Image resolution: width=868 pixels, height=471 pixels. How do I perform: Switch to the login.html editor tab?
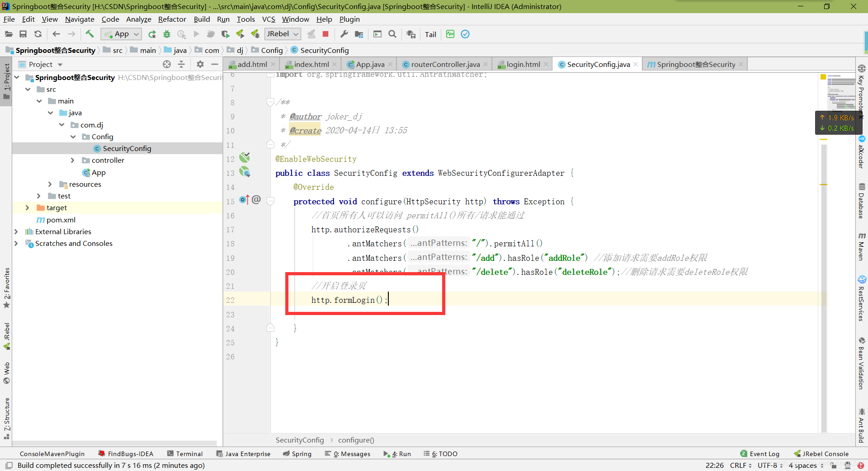pos(523,64)
